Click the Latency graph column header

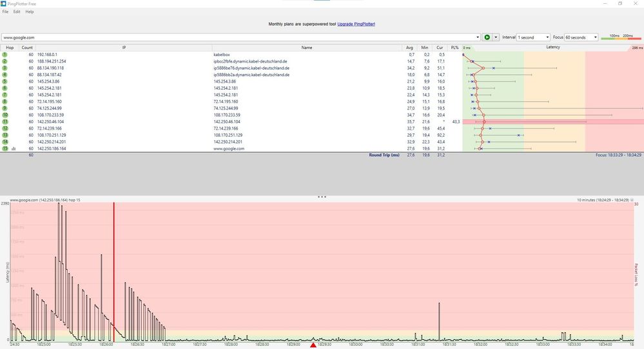coord(553,47)
